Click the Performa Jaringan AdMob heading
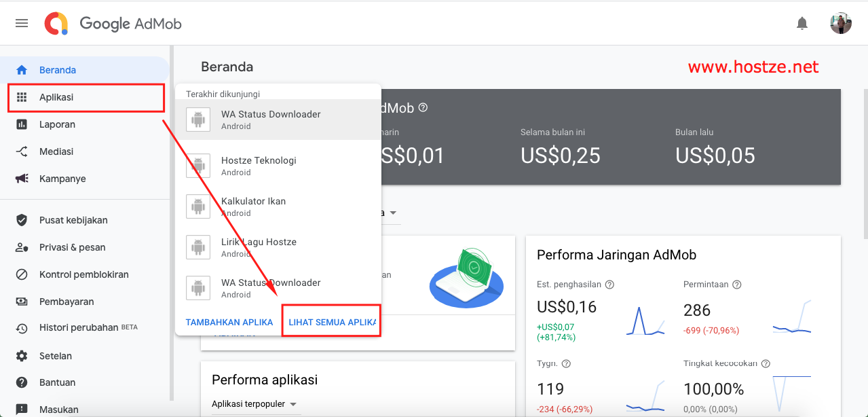The width and height of the screenshot is (868, 417). [x=616, y=255]
